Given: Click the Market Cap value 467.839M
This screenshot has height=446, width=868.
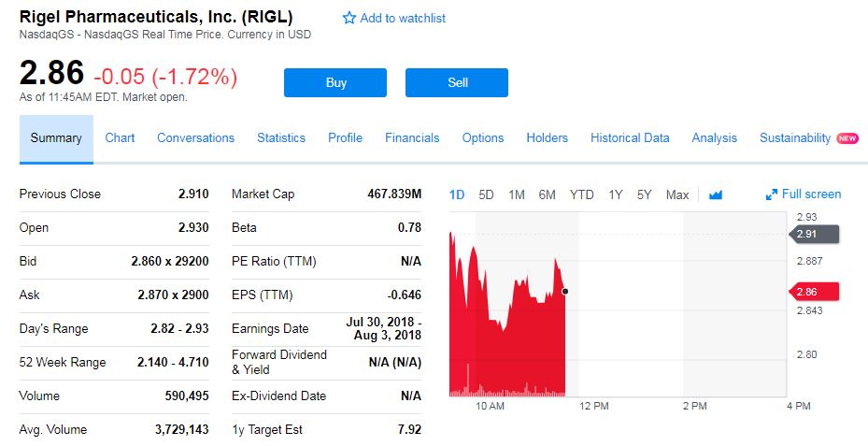Looking at the screenshot, I should pyautogui.click(x=394, y=194).
